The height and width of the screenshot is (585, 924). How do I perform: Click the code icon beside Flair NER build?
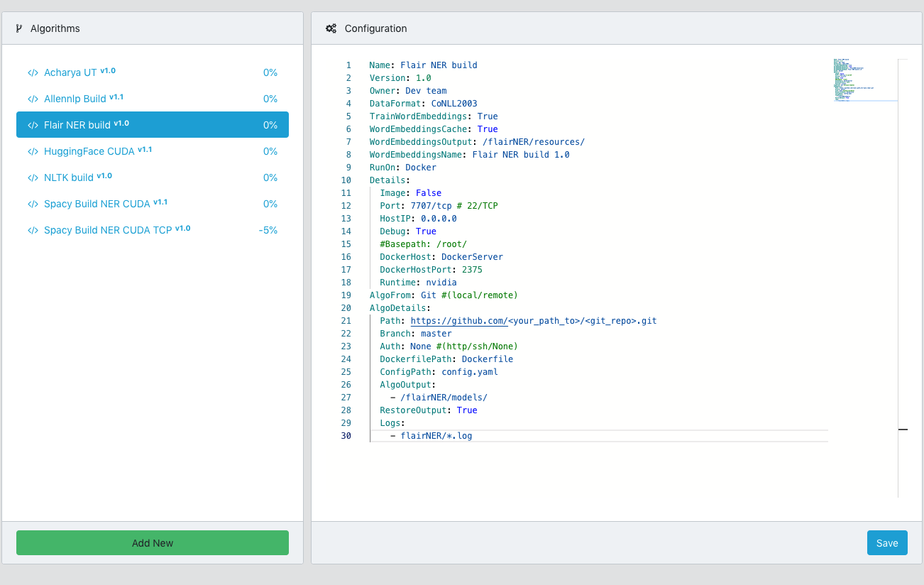point(33,126)
